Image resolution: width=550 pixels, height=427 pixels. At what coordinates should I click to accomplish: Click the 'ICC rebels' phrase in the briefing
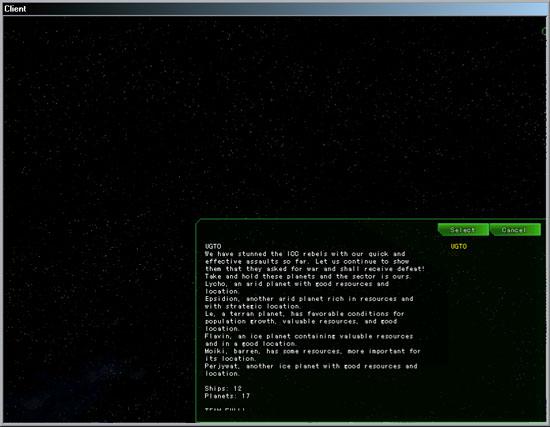point(307,254)
